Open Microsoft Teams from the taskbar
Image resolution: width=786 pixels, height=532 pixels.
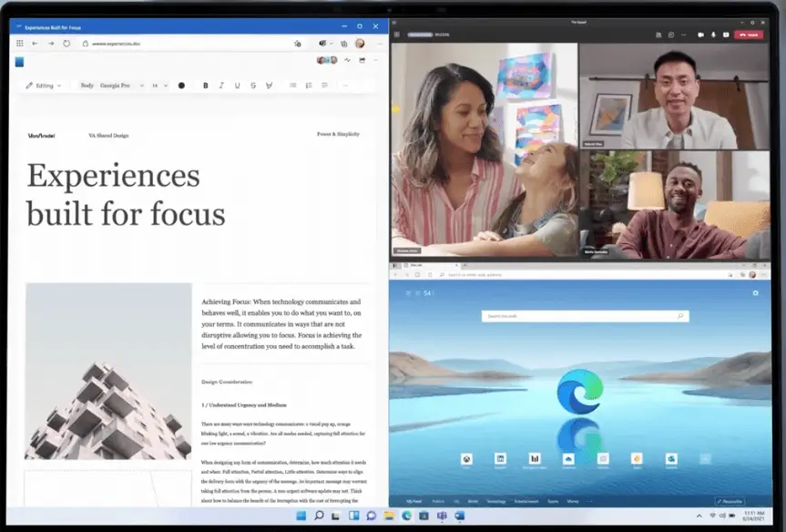tap(442, 516)
